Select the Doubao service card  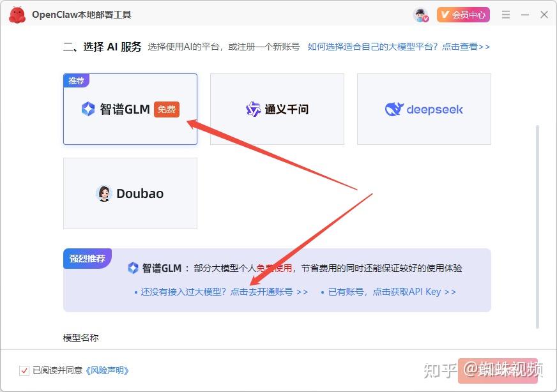click(x=130, y=193)
